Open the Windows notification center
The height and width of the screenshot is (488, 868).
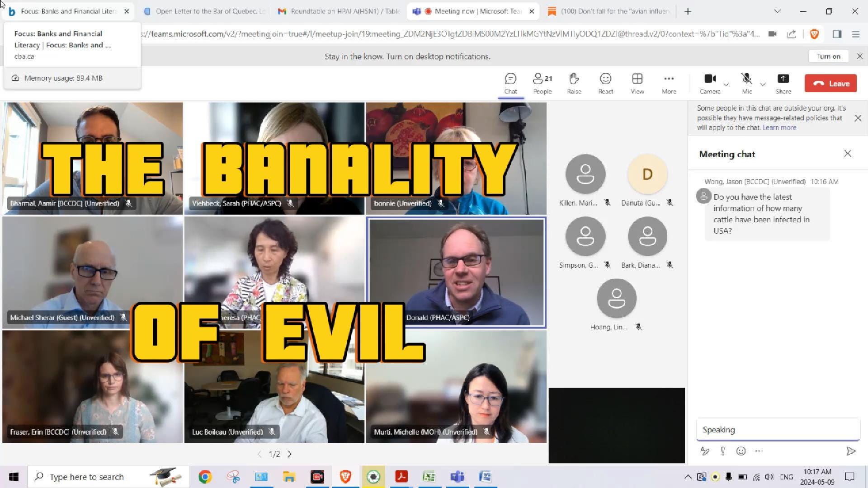[849, 477]
